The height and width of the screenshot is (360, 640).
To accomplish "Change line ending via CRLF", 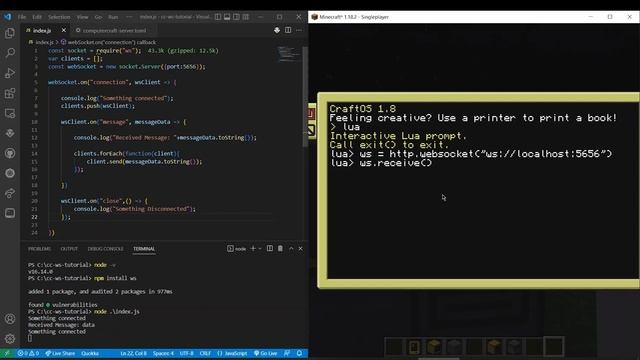I will [205, 353].
